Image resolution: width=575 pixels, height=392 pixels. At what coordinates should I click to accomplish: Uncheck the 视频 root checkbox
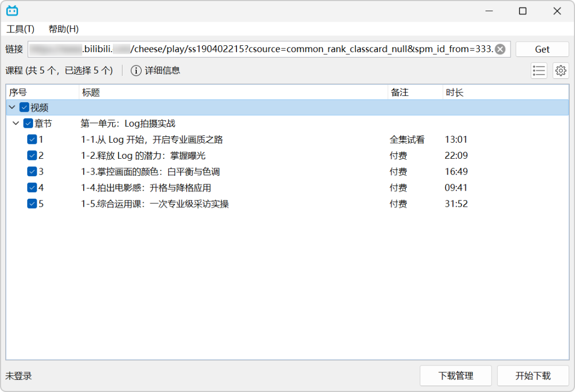click(24, 108)
